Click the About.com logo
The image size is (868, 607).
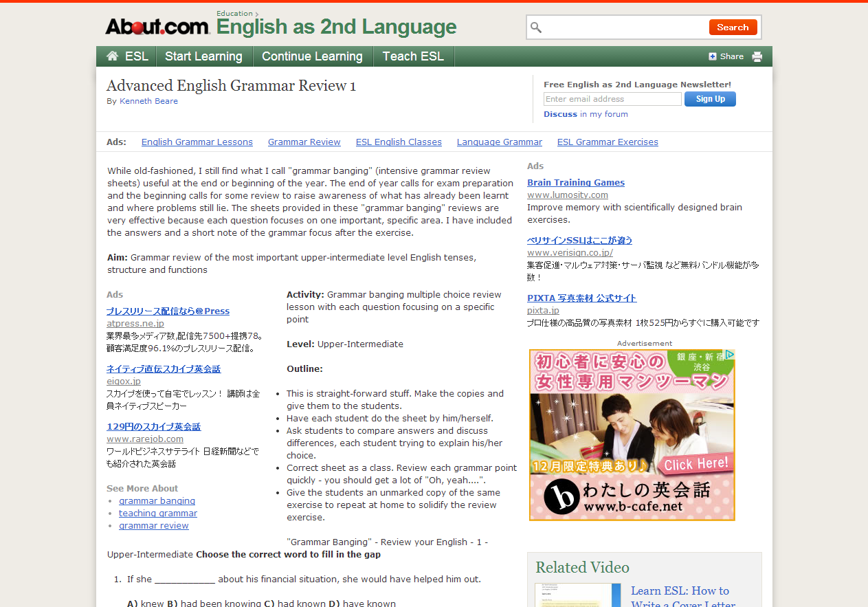click(x=157, y=27)
